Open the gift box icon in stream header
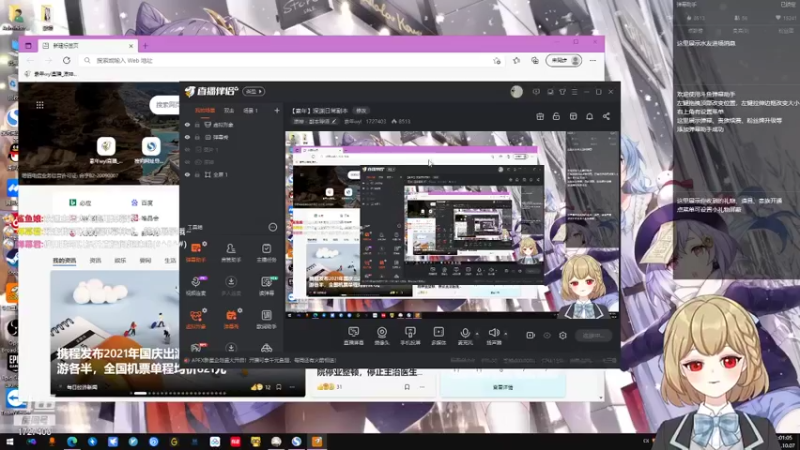 coord(540,116)
